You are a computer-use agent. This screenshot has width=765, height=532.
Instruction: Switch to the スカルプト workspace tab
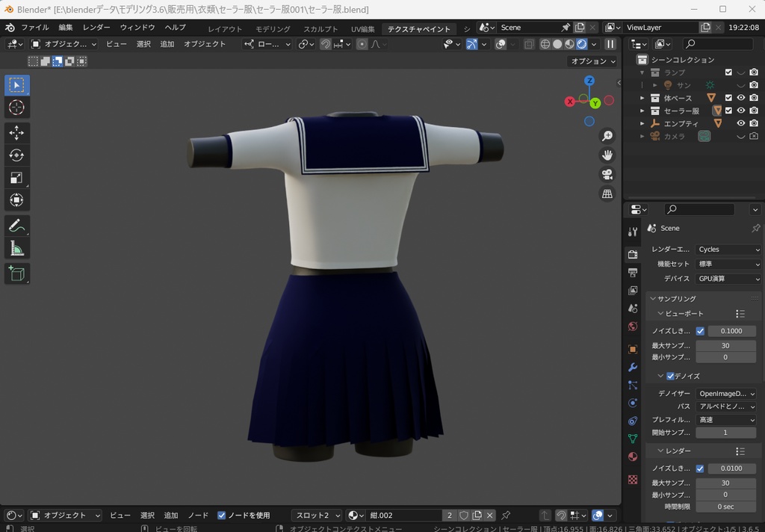click(320, 29)
